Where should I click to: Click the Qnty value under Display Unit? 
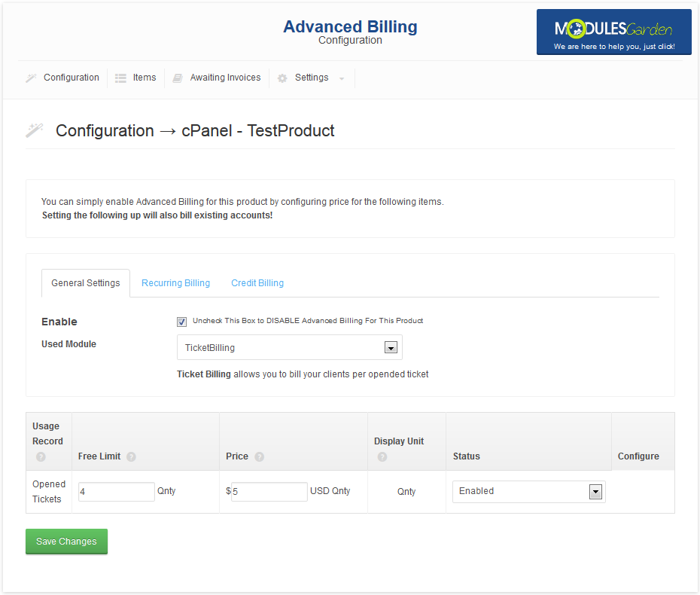pos(406,491)
